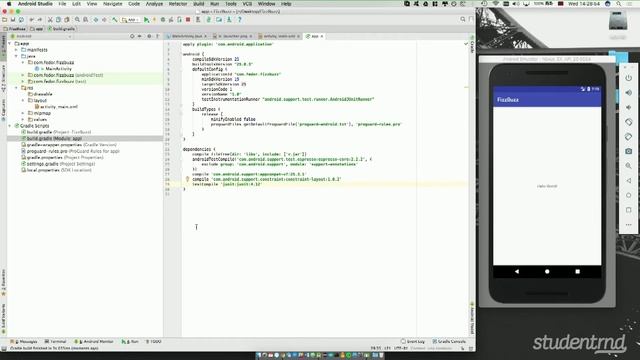
Task: Run the app with the green play button
Action: pyautogui.click(x=146, y=20)
